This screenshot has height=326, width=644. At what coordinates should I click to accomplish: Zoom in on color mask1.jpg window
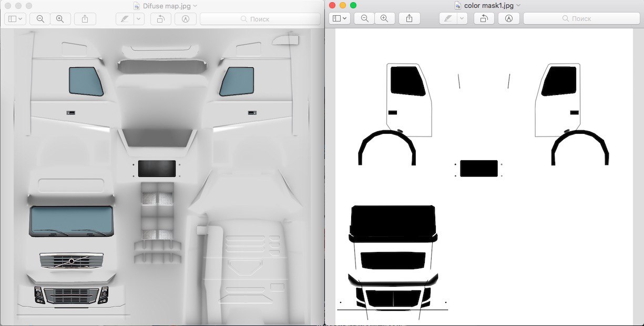tap(384, 18)
